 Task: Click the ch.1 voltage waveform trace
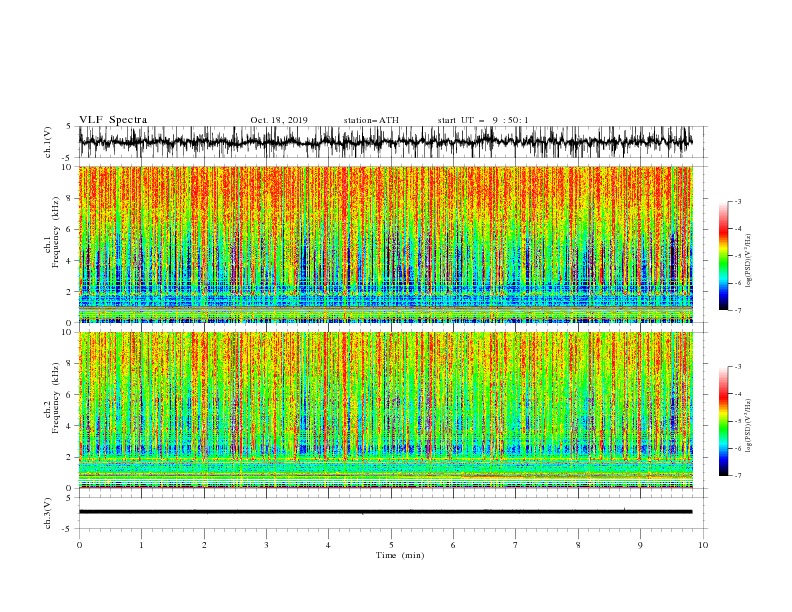click(x=385, y=142)
